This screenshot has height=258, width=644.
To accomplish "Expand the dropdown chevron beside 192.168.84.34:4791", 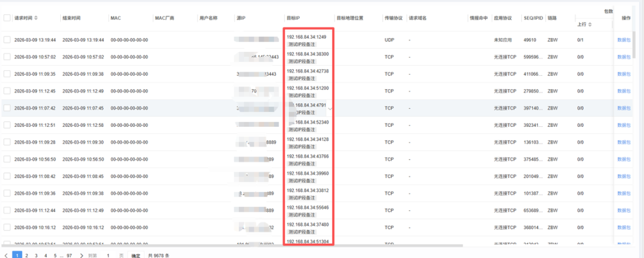I will 330,108.
